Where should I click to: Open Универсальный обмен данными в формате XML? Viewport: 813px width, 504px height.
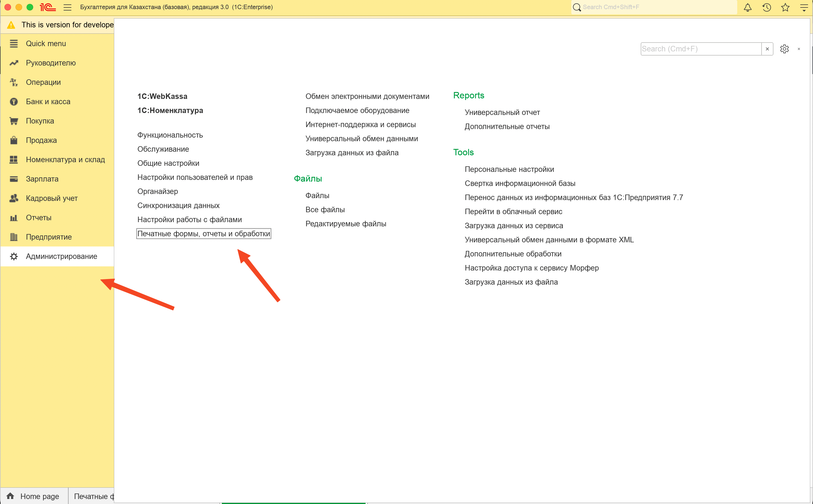(549, 240)
